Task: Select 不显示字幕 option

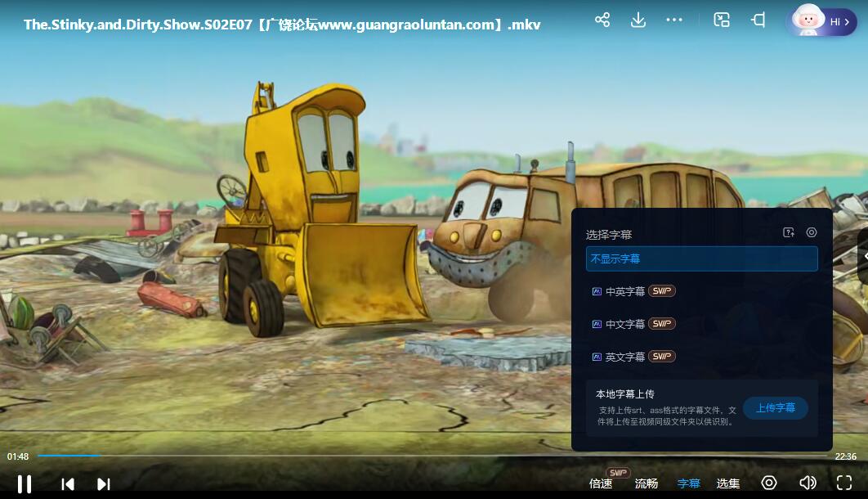Action: (701, 258)
